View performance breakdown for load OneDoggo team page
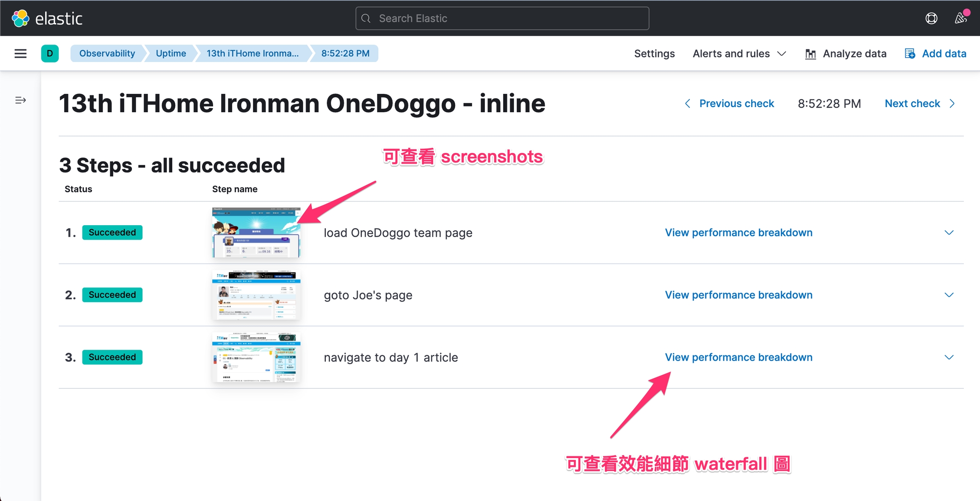 [x=738, y=232]
